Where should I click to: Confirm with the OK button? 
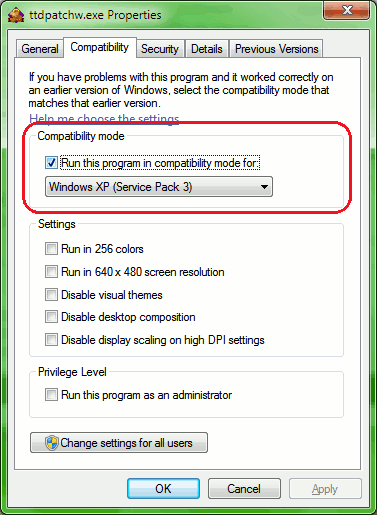tap(163, 489)
